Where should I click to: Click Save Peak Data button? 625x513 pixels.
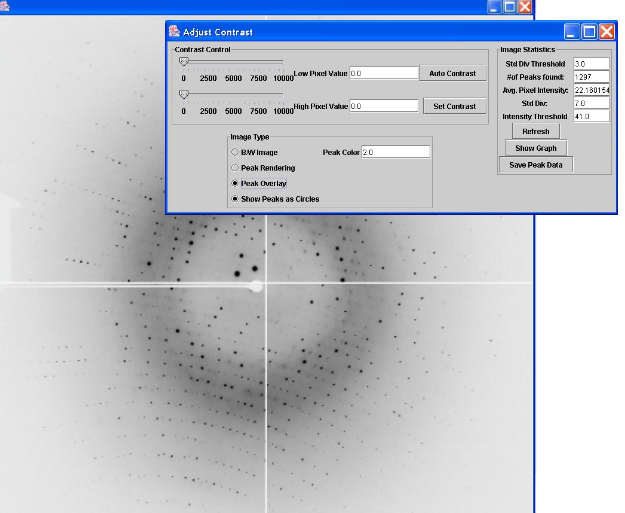click(x=536, y=165)
